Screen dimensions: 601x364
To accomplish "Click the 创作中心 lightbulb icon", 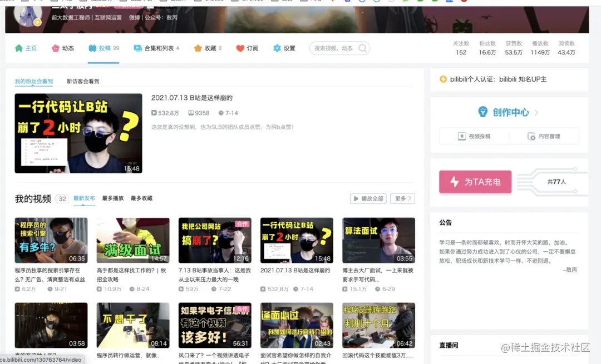I will click(x=482, y=112).
